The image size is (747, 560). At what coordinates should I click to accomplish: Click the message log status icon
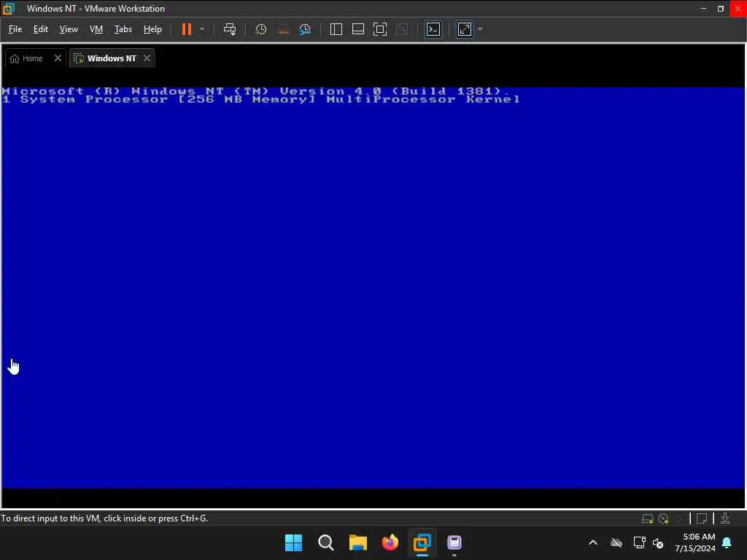pyautogui.click(x=701, y=518)
